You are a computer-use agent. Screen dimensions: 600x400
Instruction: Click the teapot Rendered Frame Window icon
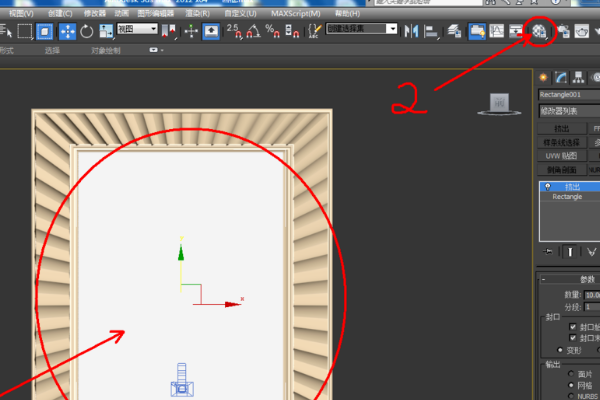[582, 31]
